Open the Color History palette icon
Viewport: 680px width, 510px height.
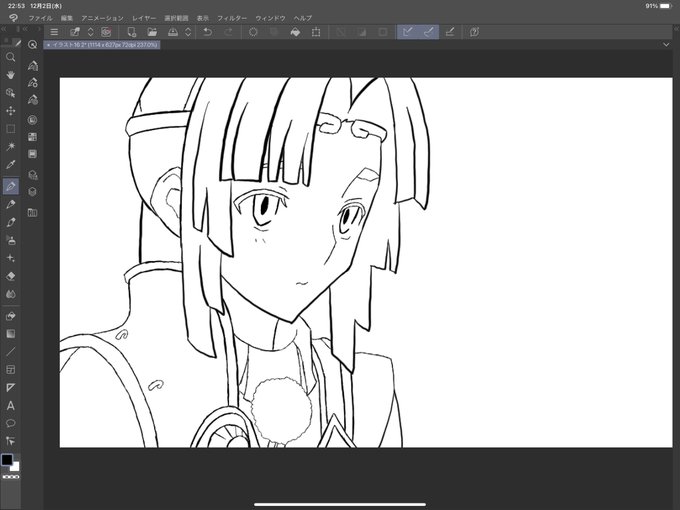pos(33,154)
